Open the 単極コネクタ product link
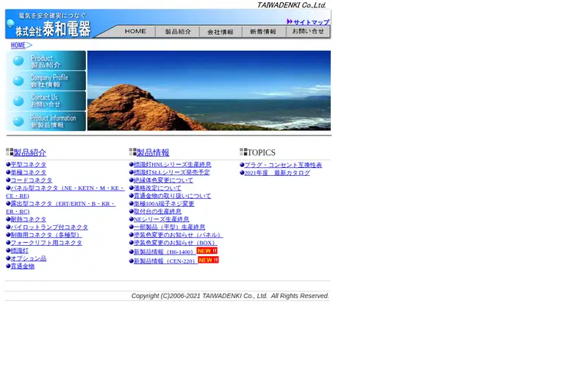The image size is (588, 368). tap(28, 172)
